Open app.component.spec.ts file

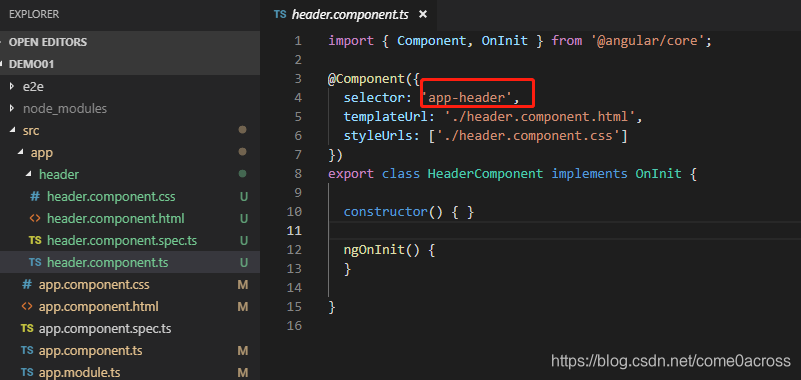point(105,328)
